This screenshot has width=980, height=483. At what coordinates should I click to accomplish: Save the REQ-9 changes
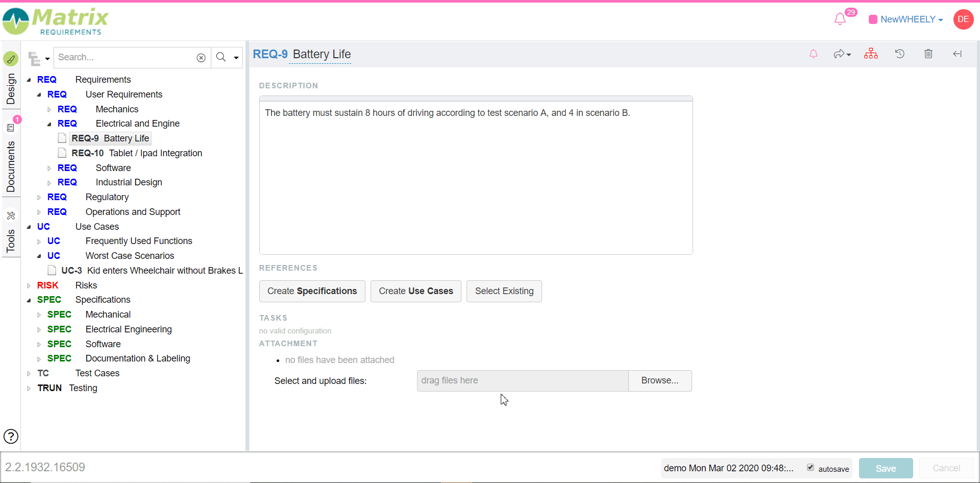click(886, 468)
